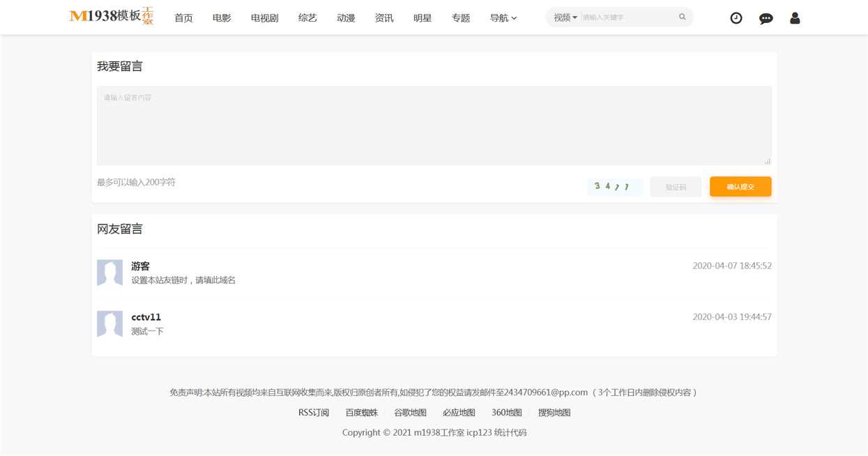
Task: Click the M1938 site logo
Action: click(112, 16)
